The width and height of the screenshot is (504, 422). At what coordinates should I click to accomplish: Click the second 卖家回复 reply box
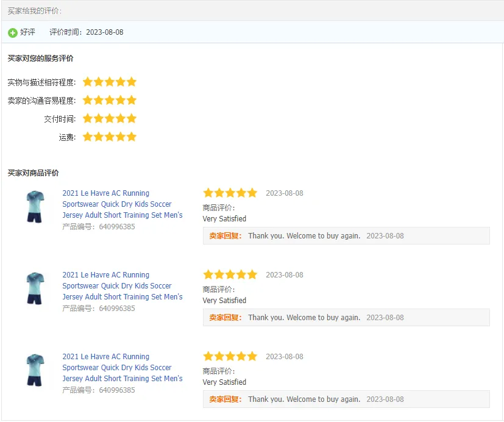[x=346, y=318]
